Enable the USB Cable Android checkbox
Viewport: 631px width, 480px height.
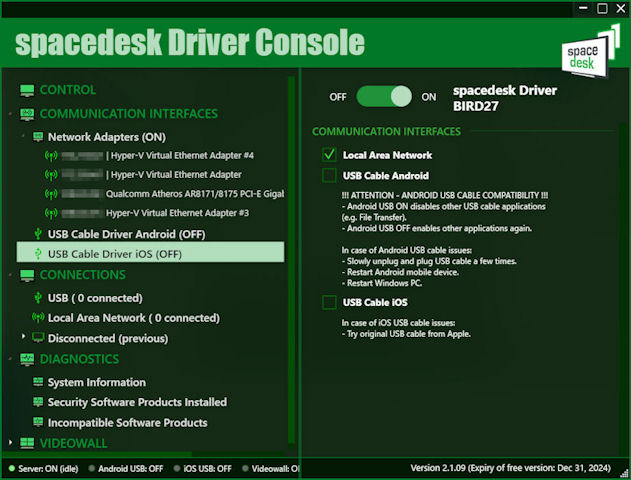(x=329, y=175)
